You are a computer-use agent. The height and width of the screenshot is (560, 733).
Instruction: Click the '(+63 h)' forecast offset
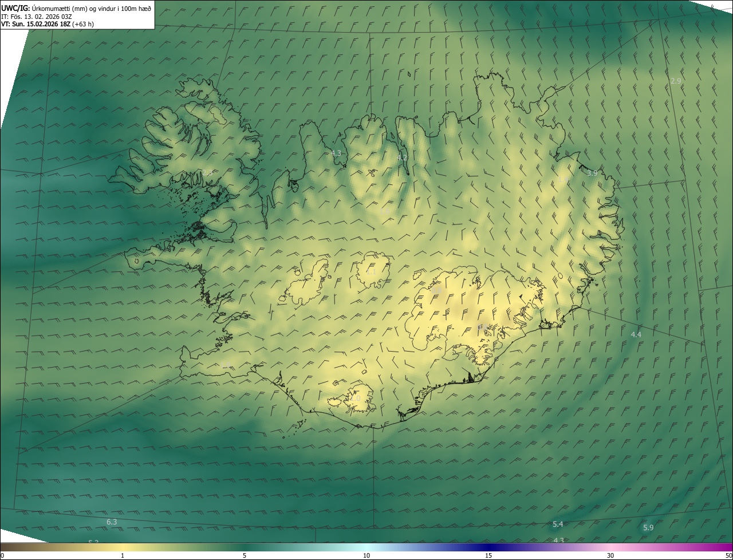[x=83, y=24]
